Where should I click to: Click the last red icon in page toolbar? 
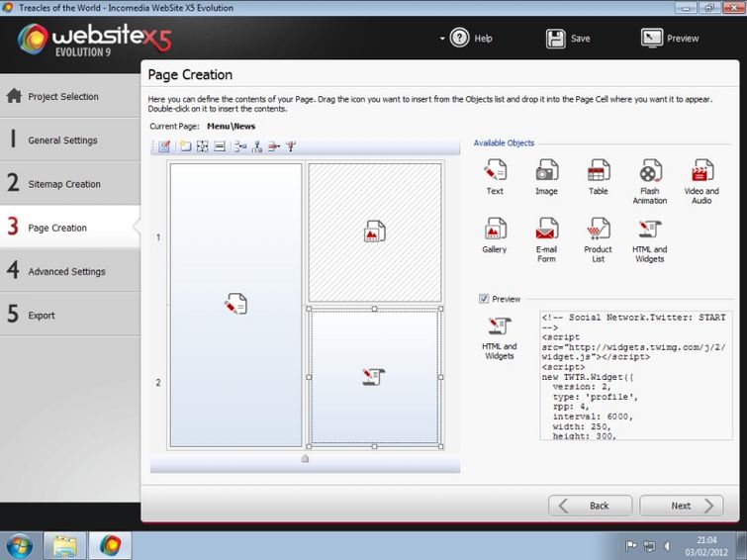291,146
